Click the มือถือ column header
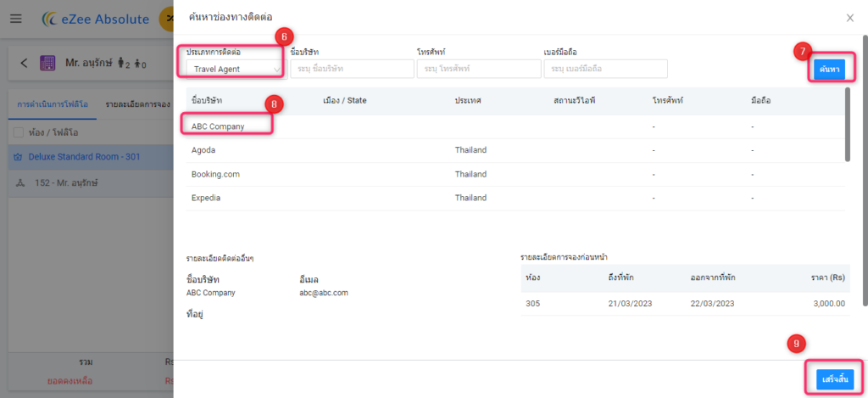 click(761, 101)
